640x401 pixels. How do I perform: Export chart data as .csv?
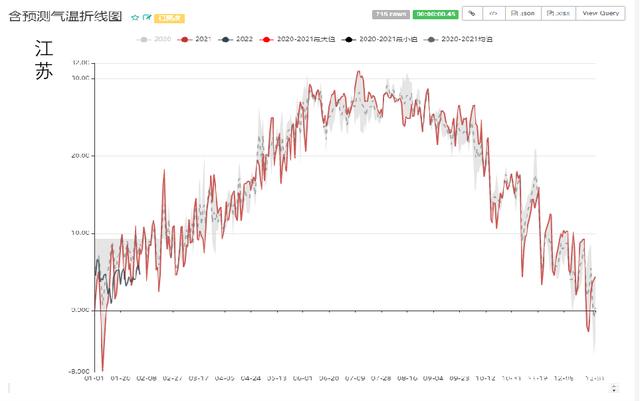(x=560, y=14)
